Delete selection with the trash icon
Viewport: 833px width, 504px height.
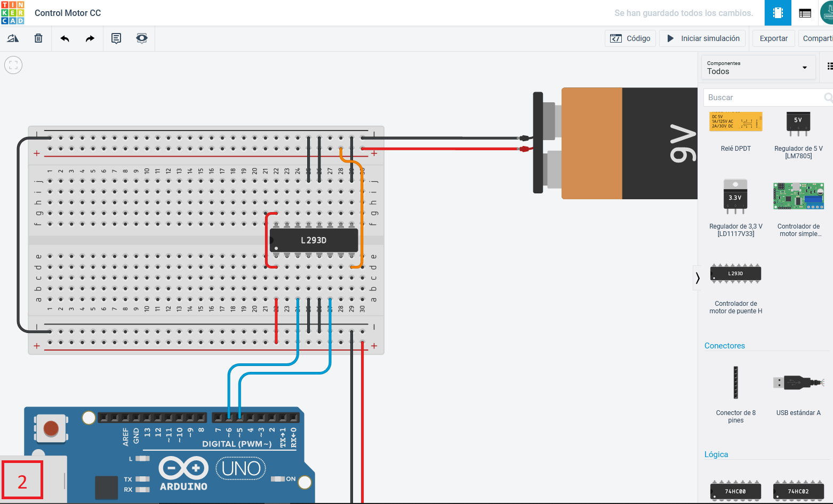(x=38, y=38)
